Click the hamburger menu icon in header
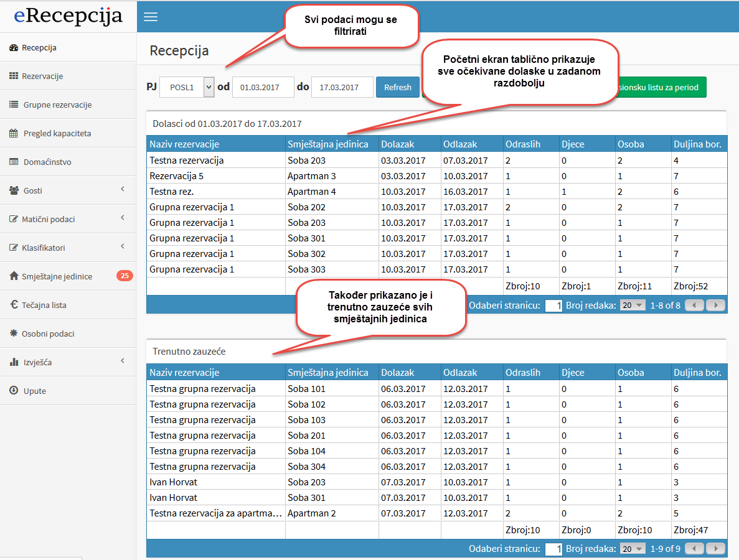The width and height of the screenshot is (739, 560). tap(150, 17)
